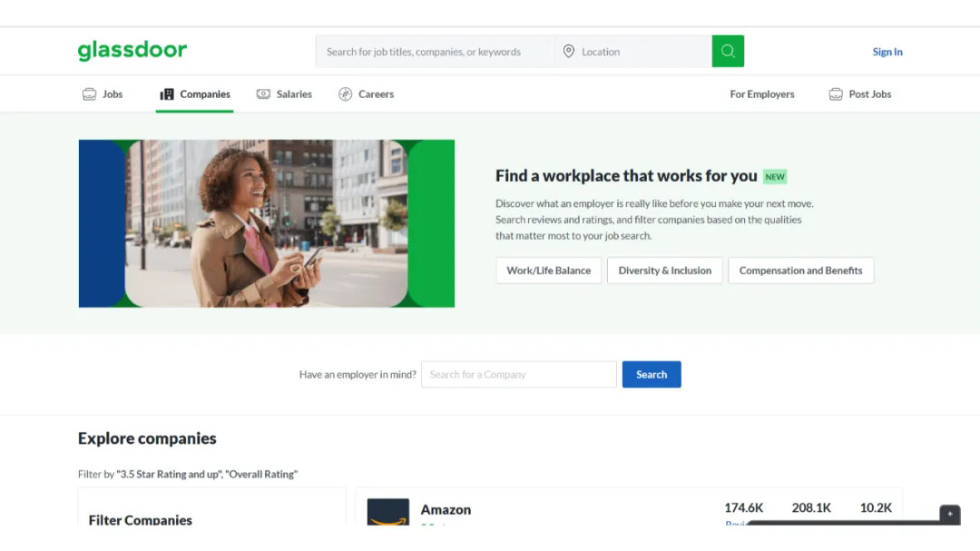Viewport: 980px width, 551px height.
Task: Open Careers via the compass icon
Action: (345, 94)
